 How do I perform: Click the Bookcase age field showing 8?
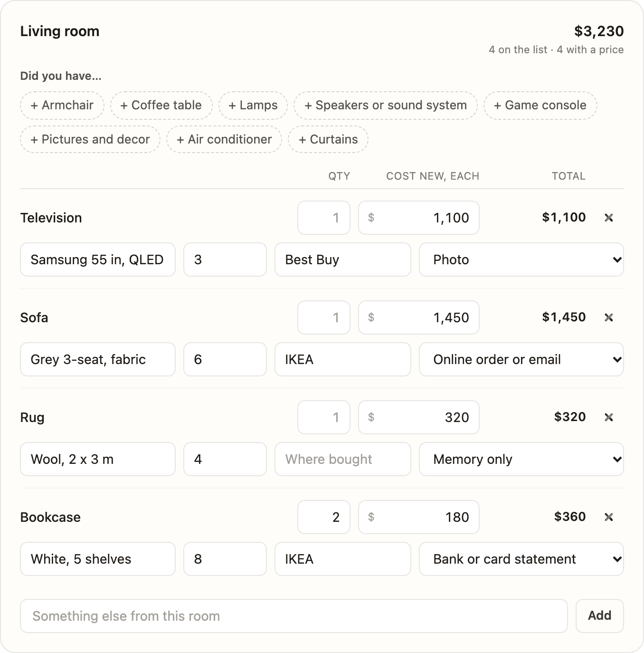point(225,559)
